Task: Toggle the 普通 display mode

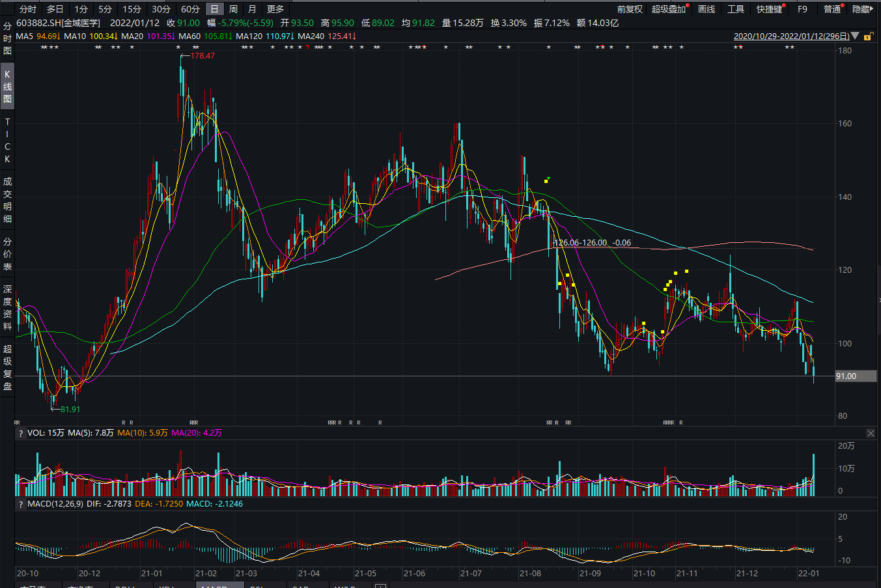Action: coord(832,9)
